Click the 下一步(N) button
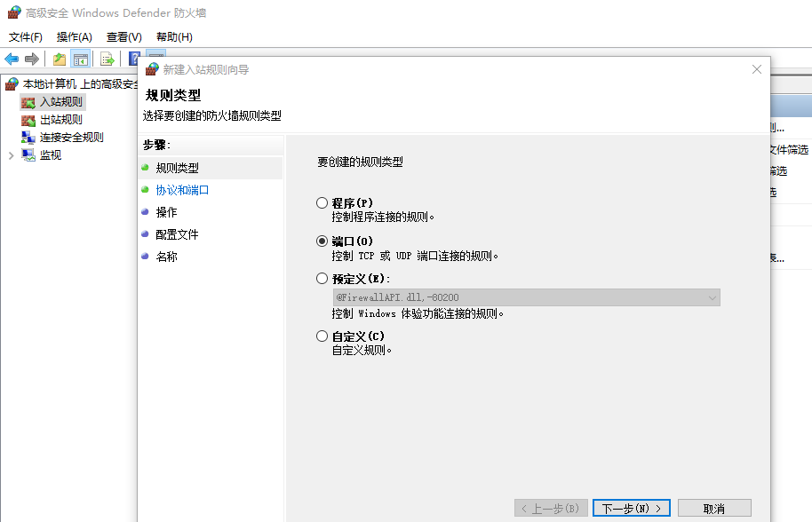 (632, 508)
